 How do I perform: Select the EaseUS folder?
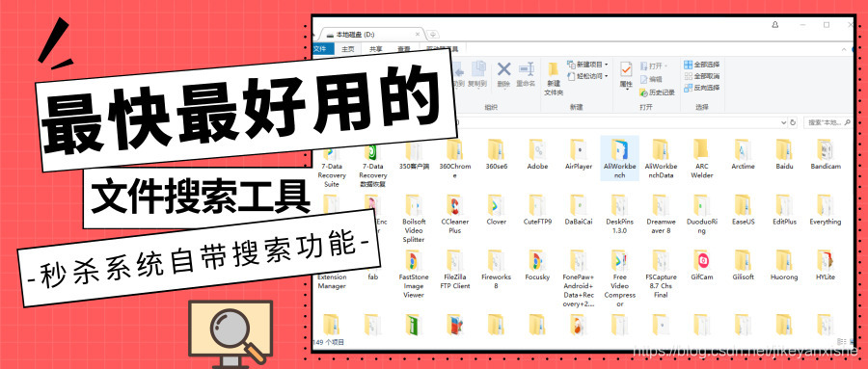click(x=743, y=209)
